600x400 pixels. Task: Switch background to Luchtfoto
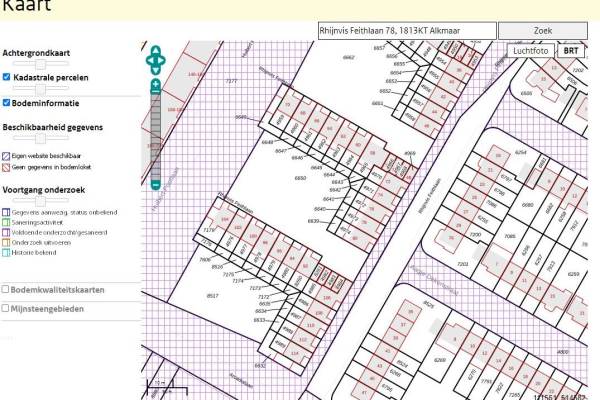click(530, 50)
